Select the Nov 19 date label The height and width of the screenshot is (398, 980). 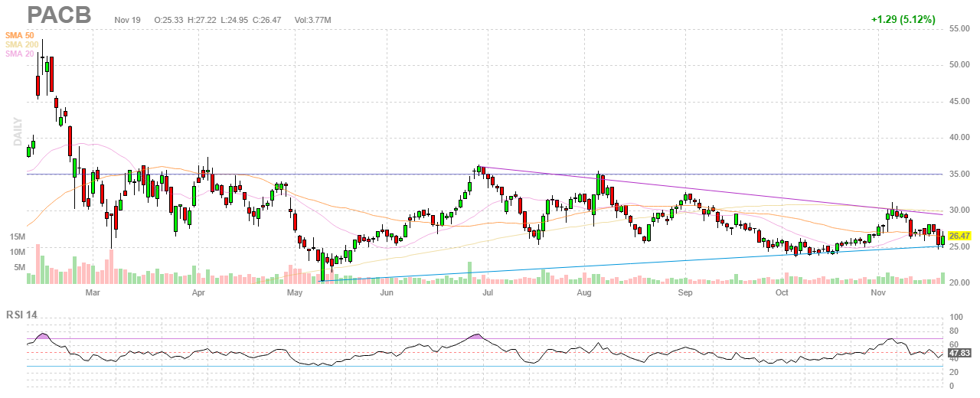(126, 19)
